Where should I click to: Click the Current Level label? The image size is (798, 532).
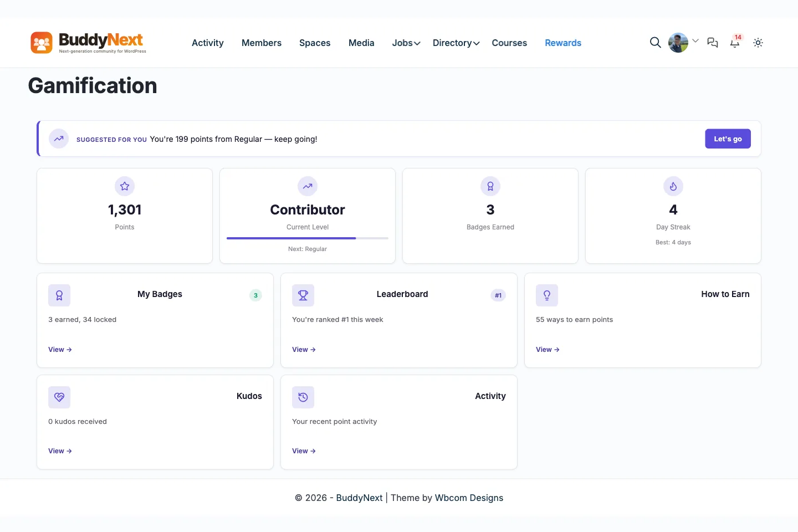(308, 227)
